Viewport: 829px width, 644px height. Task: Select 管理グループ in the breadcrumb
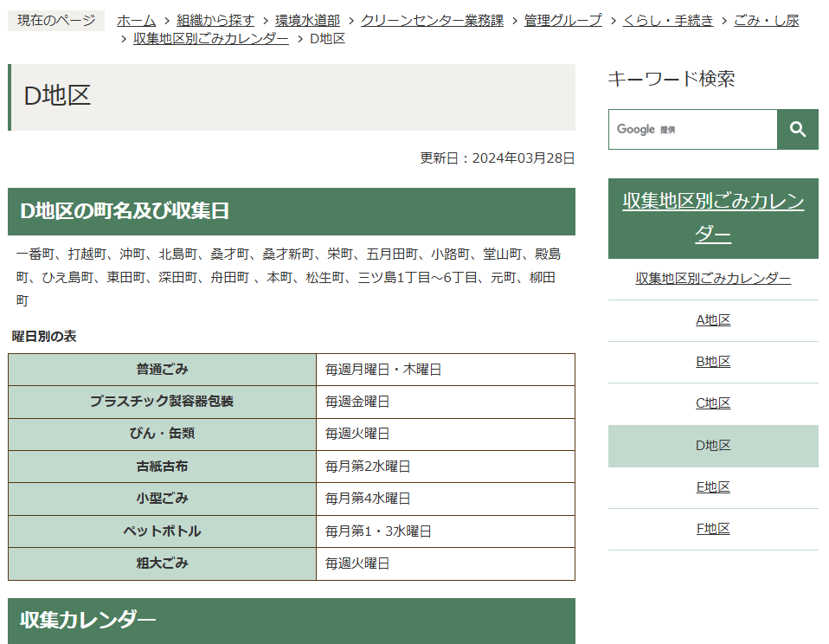tap(562, 21)
